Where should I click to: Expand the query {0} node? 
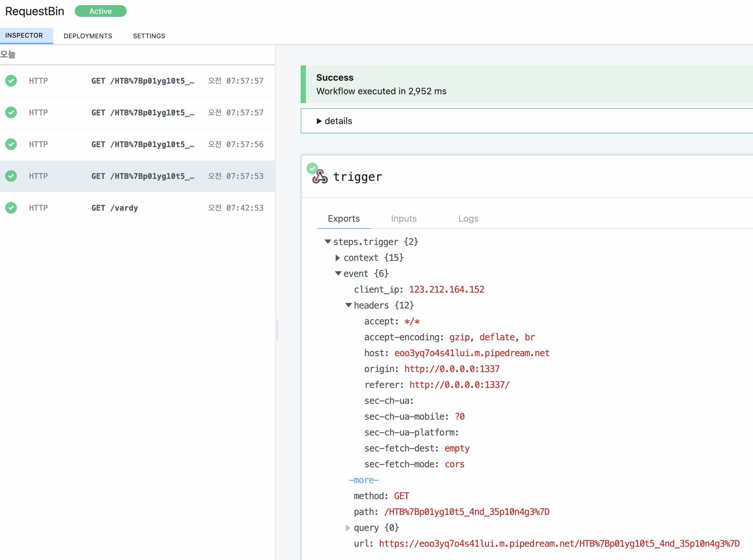pyautogui.click(x=348, y=528)
